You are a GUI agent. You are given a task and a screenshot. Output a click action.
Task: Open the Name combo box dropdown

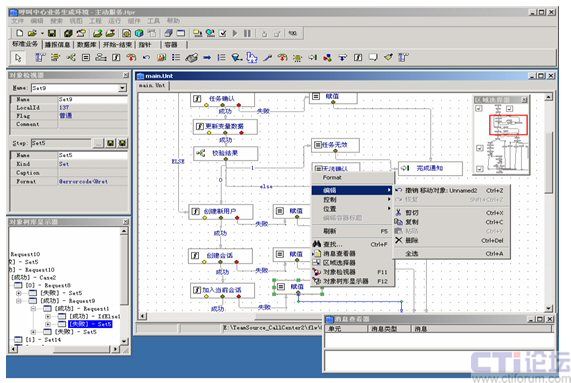[122, 88]
